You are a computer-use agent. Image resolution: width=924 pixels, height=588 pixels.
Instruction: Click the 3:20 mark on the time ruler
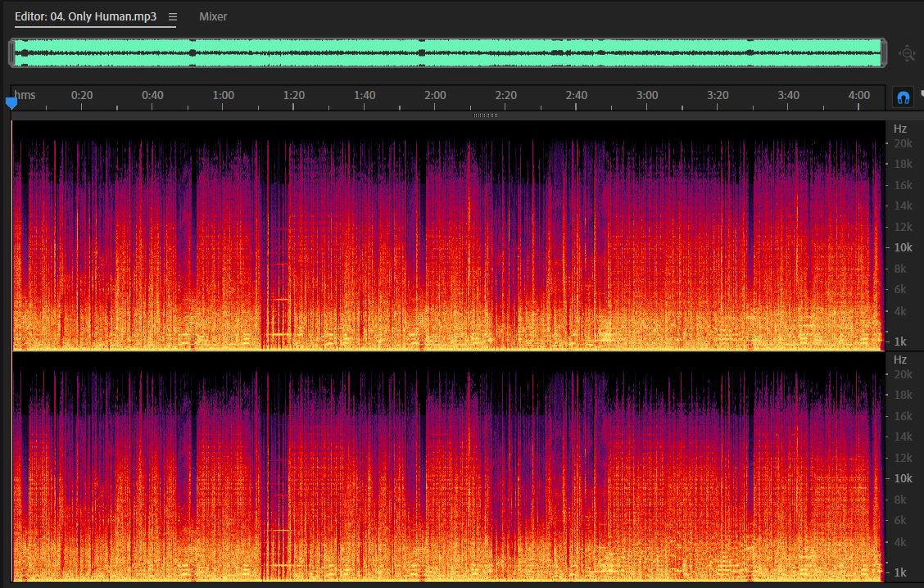pos(718,95)
